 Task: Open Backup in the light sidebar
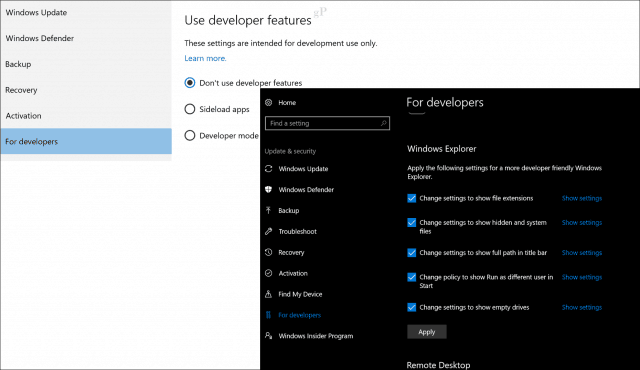pos(86,64)
